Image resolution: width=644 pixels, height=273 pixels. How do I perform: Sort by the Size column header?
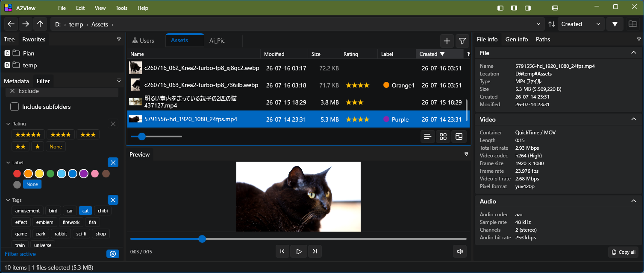pos(324,54)
